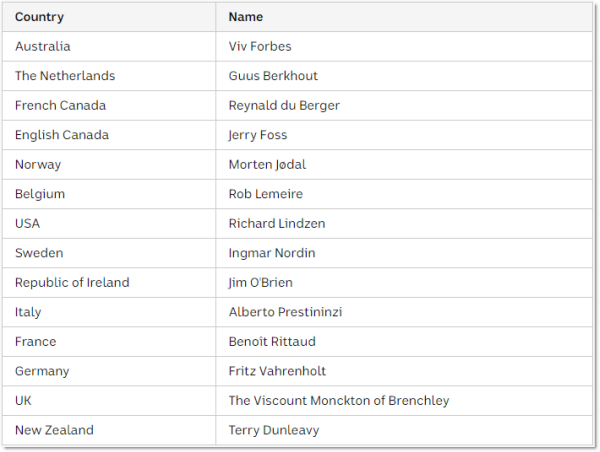Screen dimensions: 600x452
Task: Select the French Canada cell
Action: 60,105
